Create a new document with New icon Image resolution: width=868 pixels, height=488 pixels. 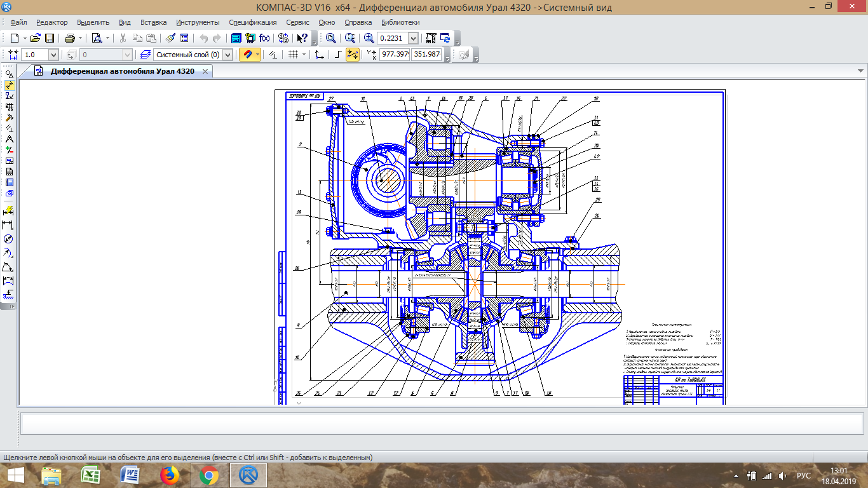click(15, 38)
